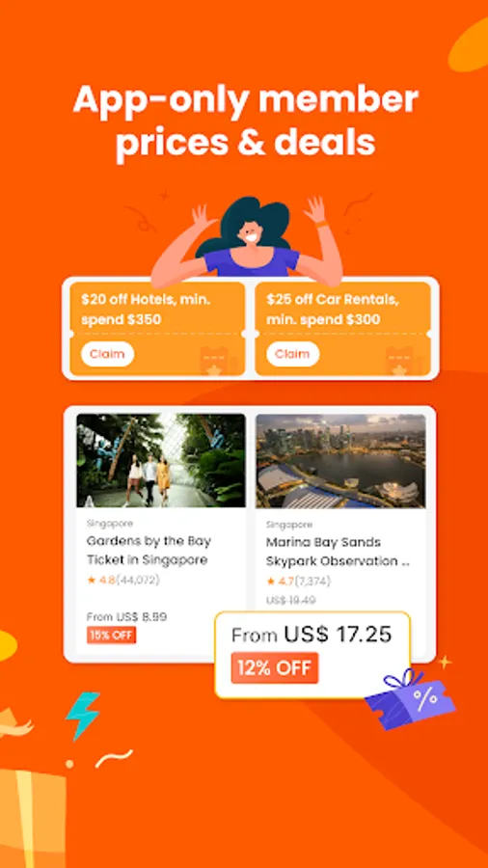Tap the 4.7 star rating icon
488x868 pixels.
pyautogui.click(x=271, y=582)
